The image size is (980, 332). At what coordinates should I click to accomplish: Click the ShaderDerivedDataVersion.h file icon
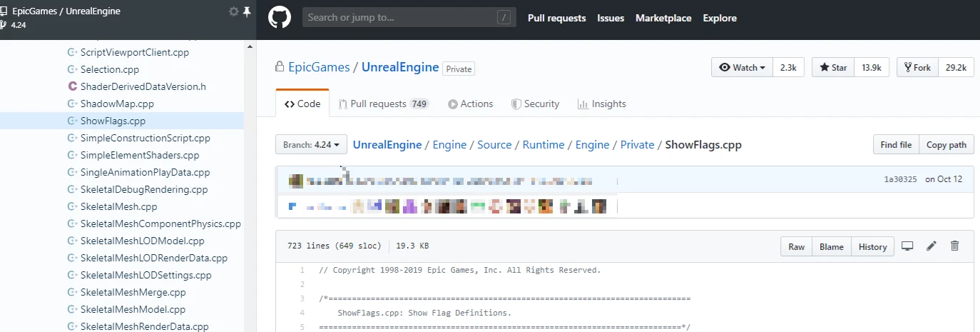pos(72,86)
